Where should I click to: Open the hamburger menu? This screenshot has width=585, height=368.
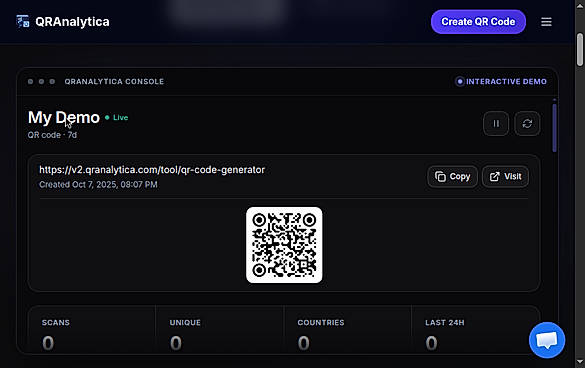click(x=546, y=22)
